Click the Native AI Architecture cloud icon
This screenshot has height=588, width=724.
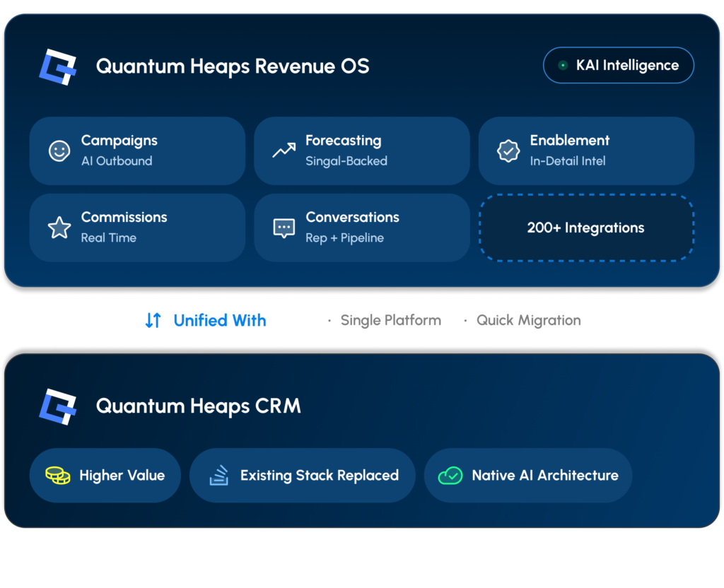450,476
